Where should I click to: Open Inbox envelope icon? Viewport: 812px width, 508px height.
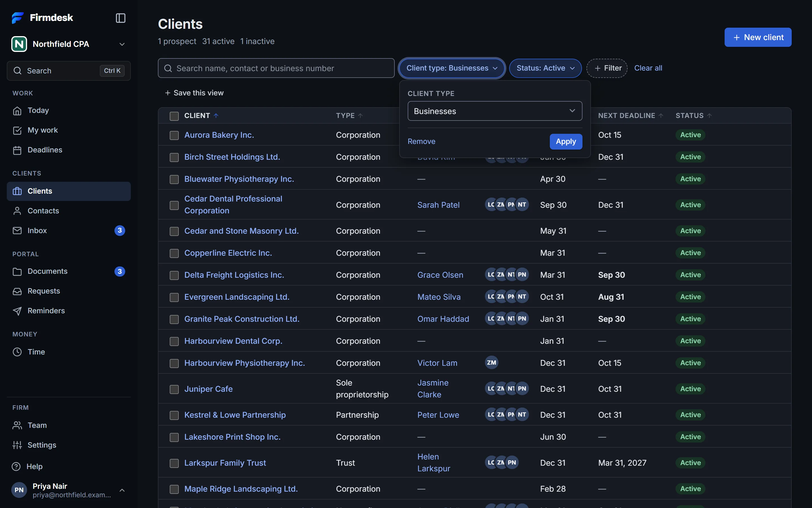[17, 231]
